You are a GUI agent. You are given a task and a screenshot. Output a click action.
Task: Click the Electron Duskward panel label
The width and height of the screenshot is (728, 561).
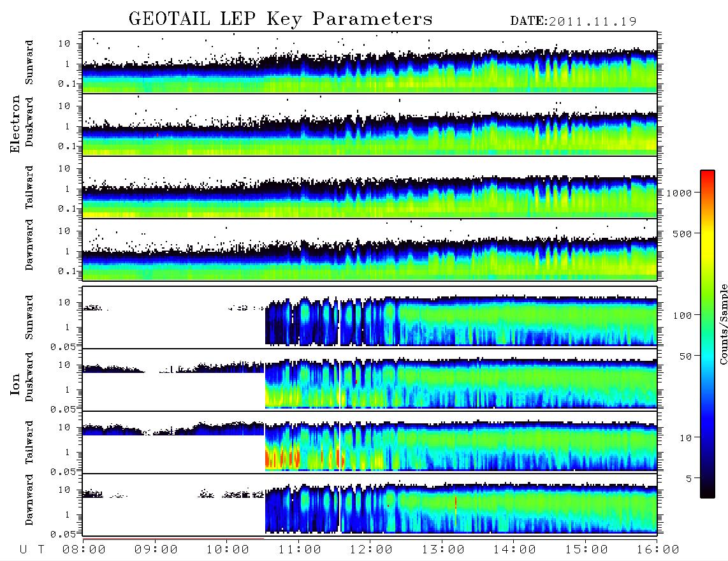(x=29, y=122)
